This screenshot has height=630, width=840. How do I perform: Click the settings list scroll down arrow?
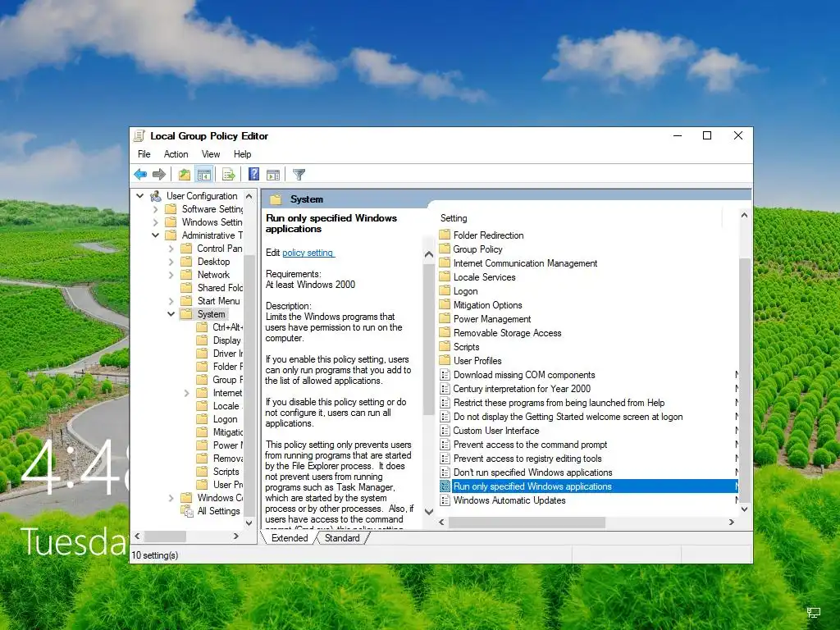pyautogui.click(x=744, y=509)
